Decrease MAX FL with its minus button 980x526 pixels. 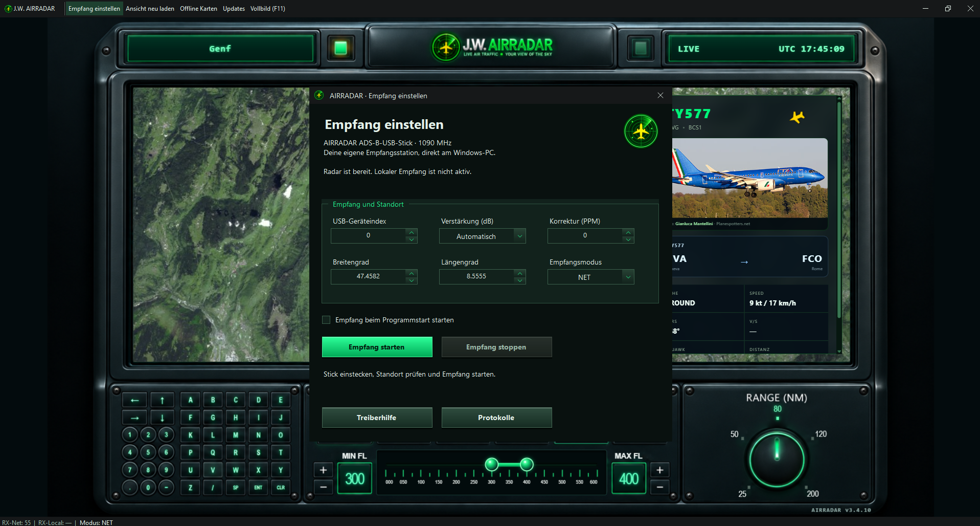pyautogui.click(x=660, y=487)
